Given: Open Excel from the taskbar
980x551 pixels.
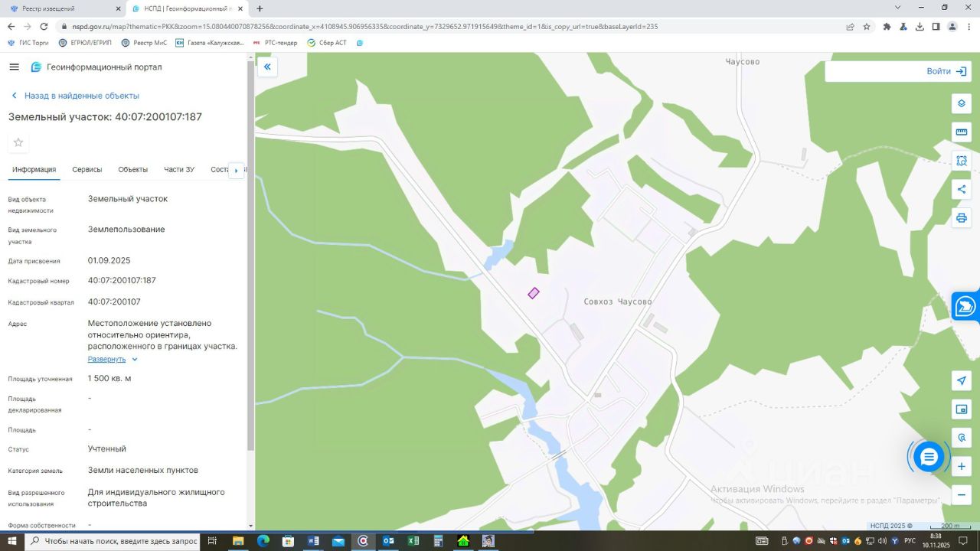Looking at the screenshot, I should [413, 541].
